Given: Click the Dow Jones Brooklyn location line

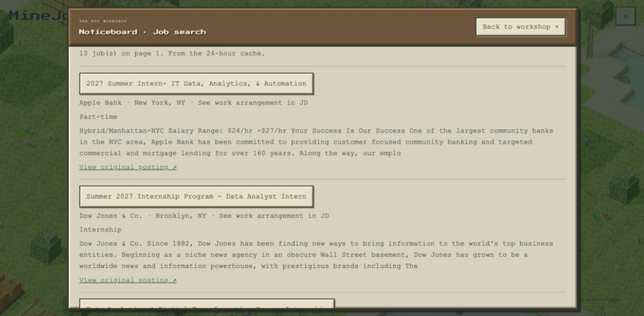Looking at the screenshot, I should (x=204, y=216).
